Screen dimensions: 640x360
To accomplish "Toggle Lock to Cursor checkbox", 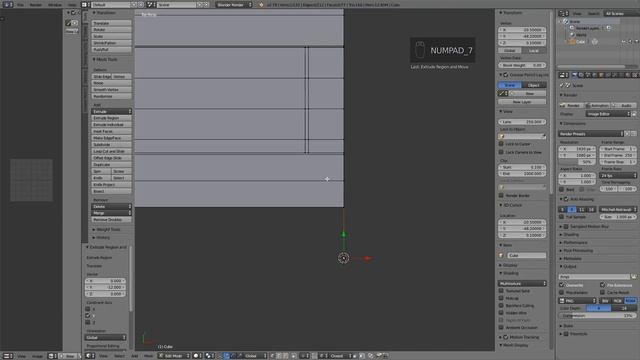I will (x=501, y=144).
